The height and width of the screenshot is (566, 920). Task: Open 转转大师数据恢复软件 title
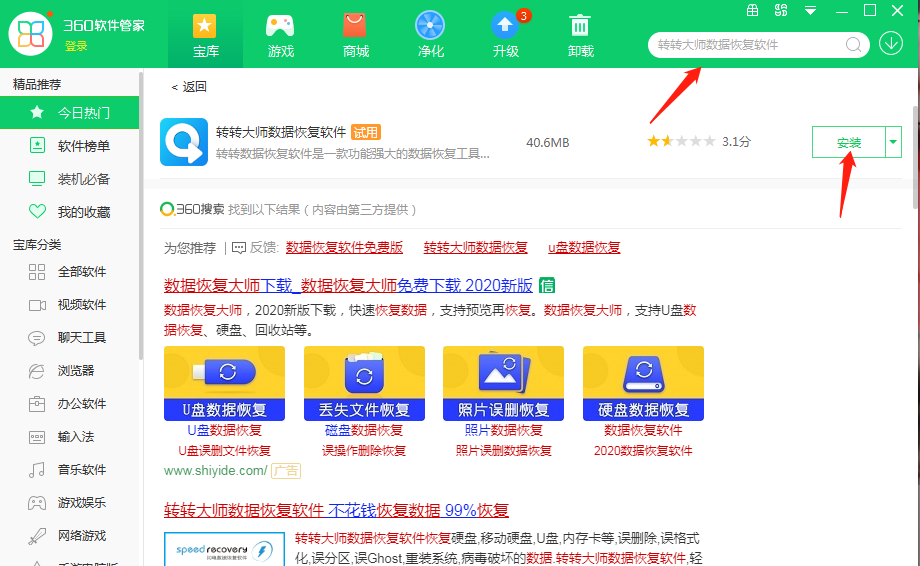(x=281, y=133)
